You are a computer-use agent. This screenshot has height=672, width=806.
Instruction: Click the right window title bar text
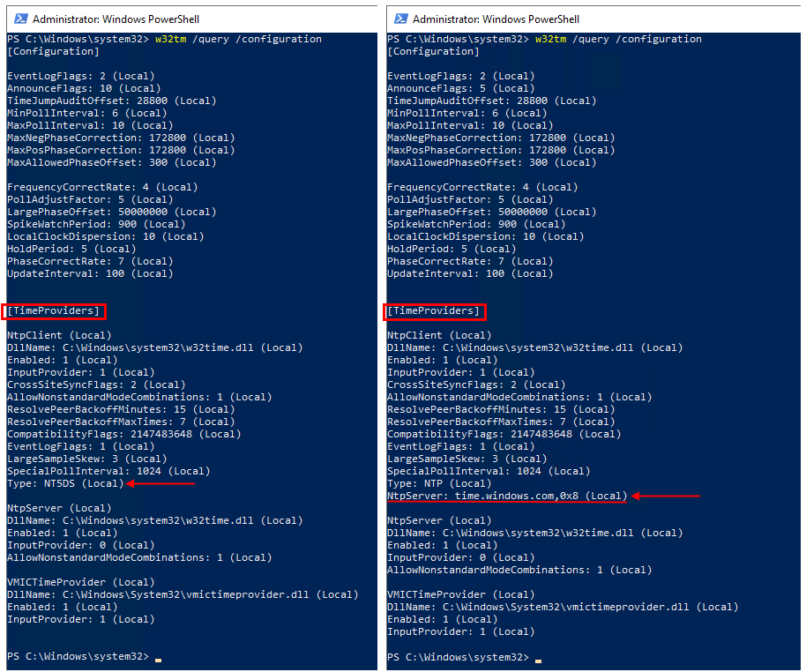coord(496,19)
